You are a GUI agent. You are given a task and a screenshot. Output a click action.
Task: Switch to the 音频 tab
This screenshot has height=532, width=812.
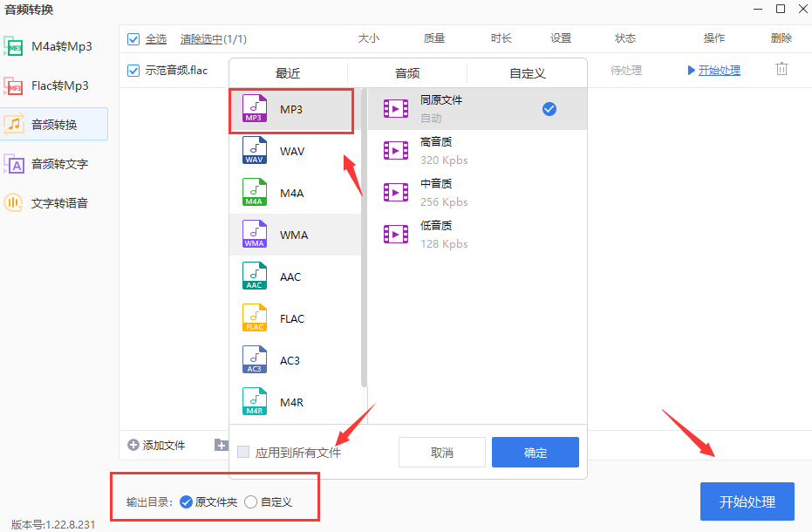pos(406,73)
